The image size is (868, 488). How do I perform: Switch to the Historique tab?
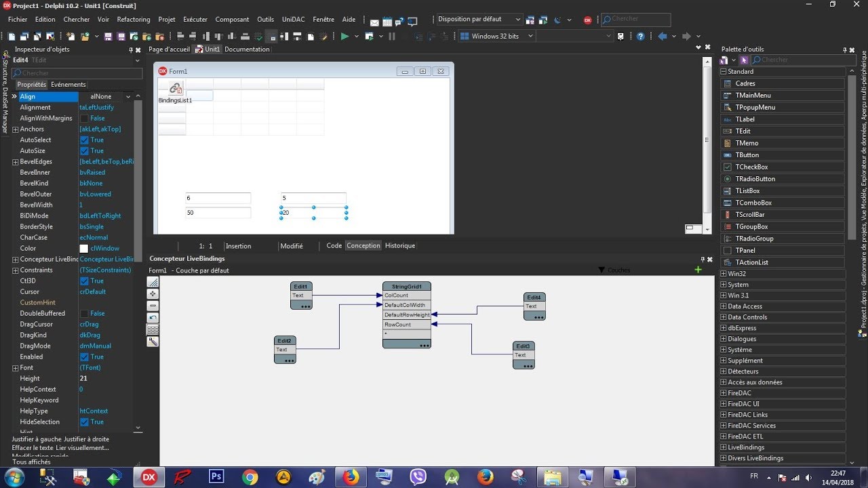pos(400,246)
